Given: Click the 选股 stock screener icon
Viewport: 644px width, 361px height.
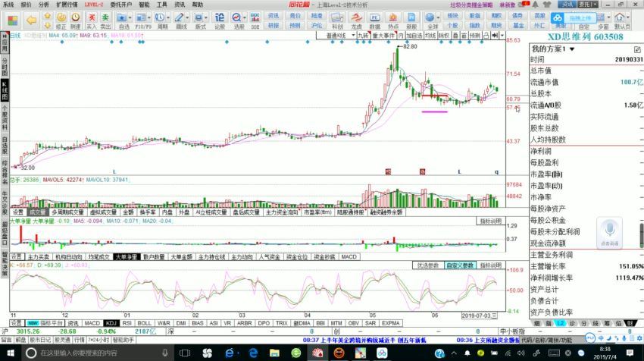Looking at the screenshot, I should pyautogui.click(x=236, y=17).
